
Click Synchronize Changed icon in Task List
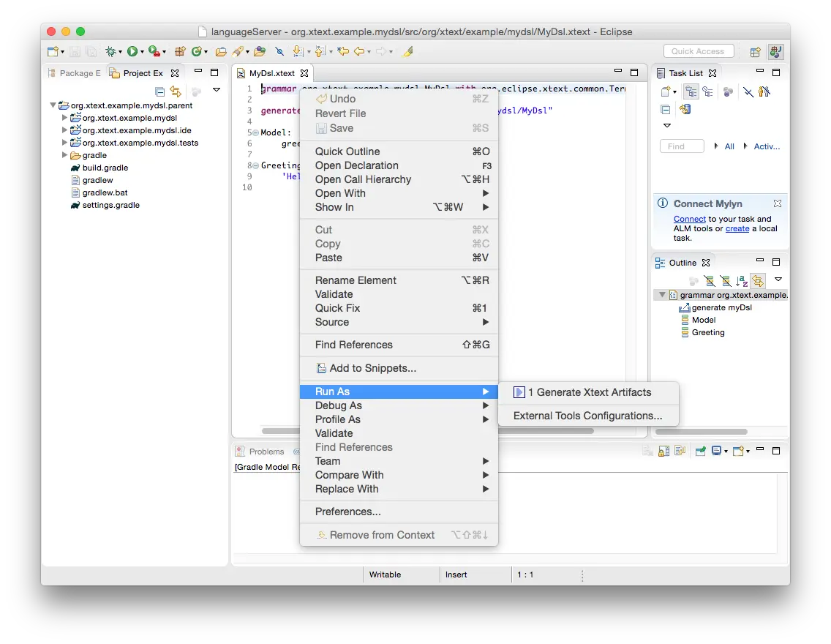(x=685, y=109)
